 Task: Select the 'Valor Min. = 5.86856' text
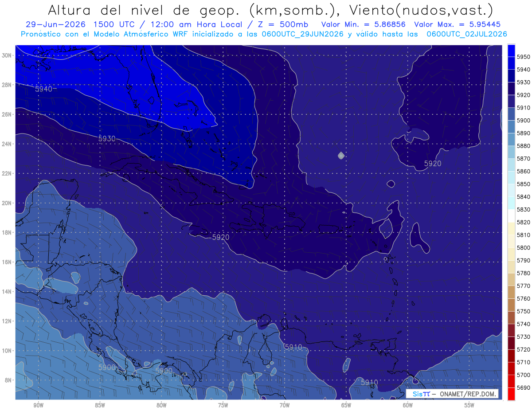tap(364, 24)
